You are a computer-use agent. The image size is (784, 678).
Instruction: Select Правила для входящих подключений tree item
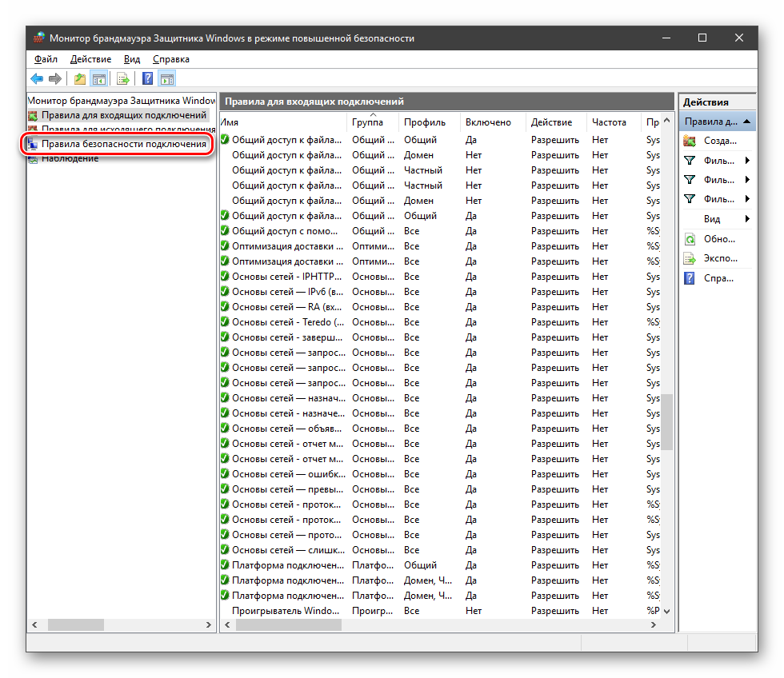coord(123,115)
